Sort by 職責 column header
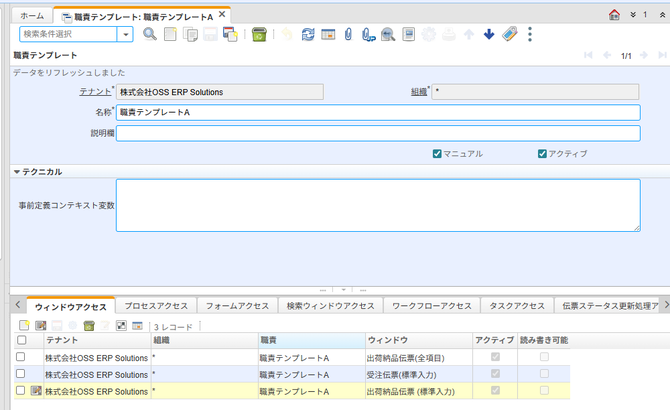This screenshot has height=410, width=670. tap(312, 340)
